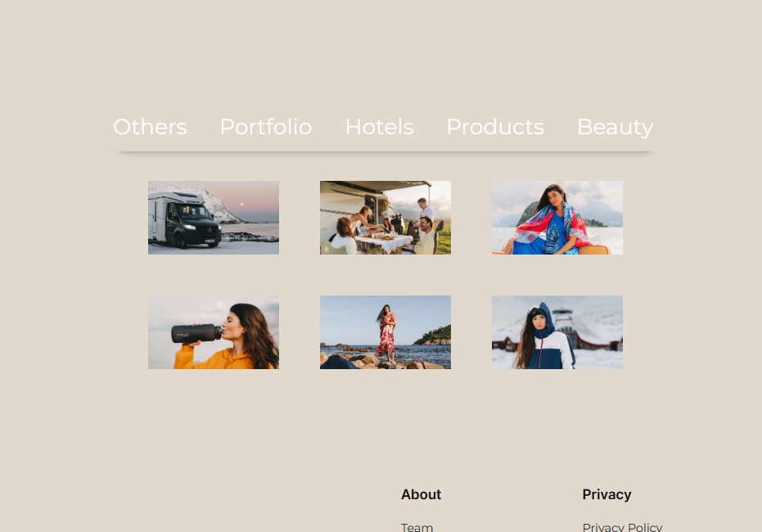Open the Others category tab
762x532 pixels.
tap(150, 127)
